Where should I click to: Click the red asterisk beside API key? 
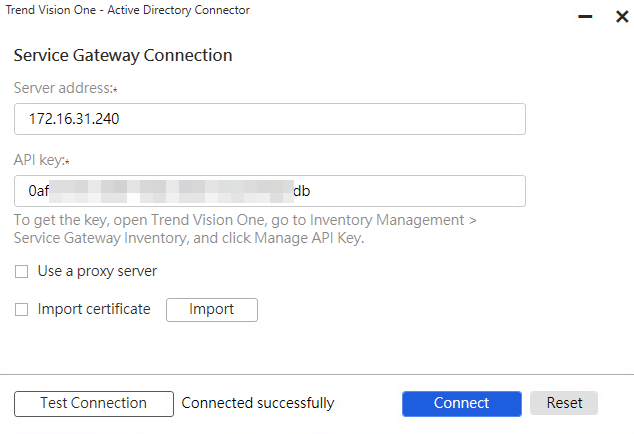[67, 161]
